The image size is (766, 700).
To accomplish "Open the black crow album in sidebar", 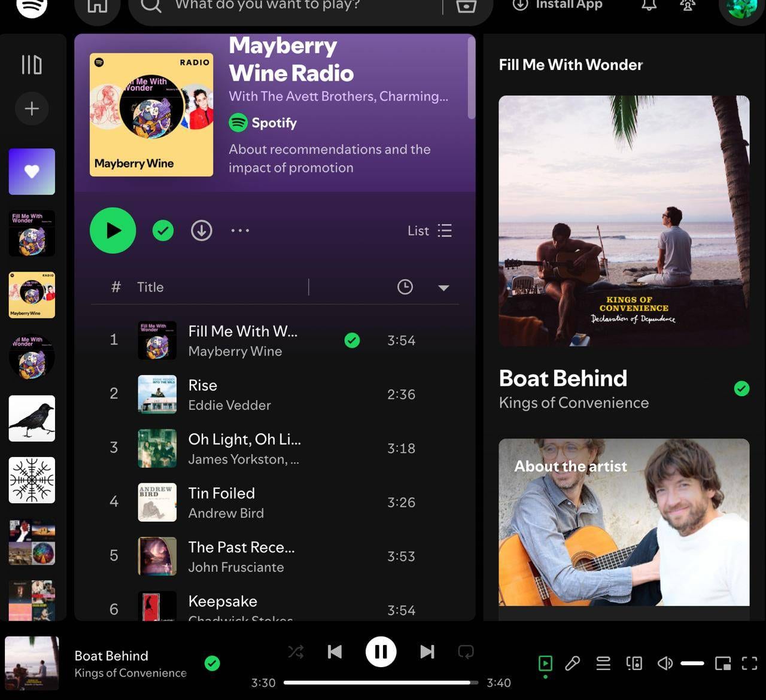I will point(32,418).
